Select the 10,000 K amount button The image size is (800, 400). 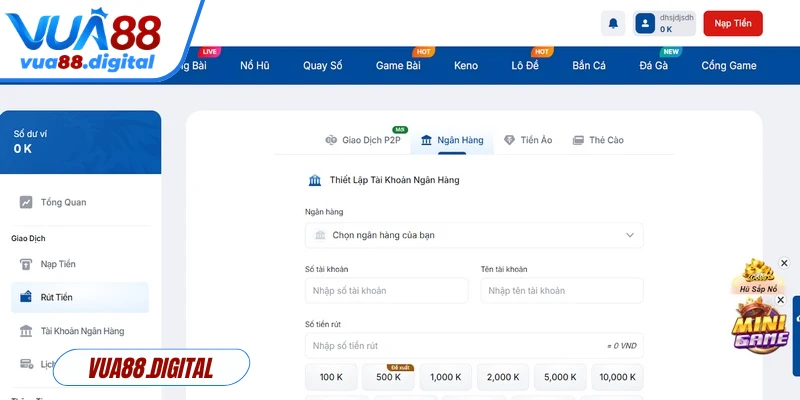[x=617, y=377]
